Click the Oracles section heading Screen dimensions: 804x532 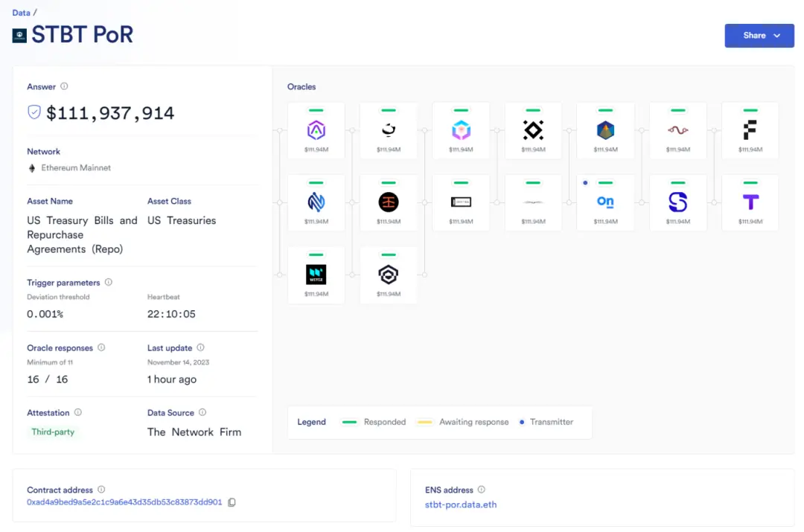coord(301,86)
